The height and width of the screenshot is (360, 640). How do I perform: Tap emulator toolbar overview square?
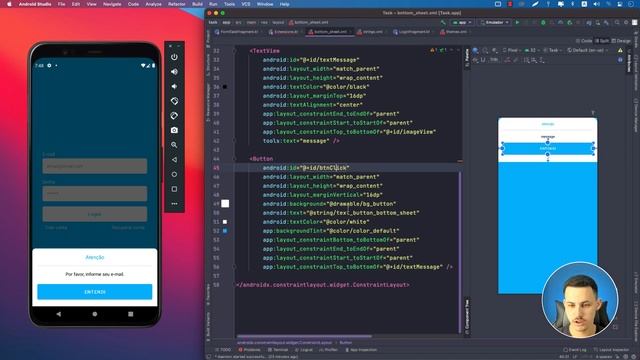174,189
